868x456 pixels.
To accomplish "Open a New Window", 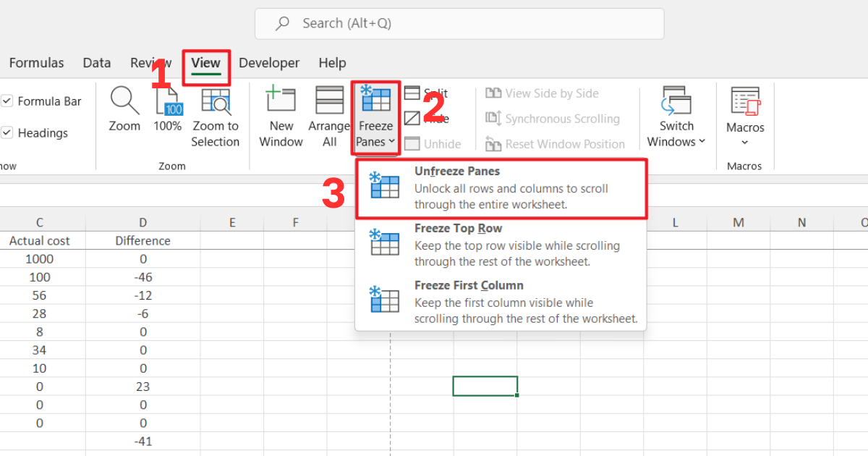I will click(281, 117).
